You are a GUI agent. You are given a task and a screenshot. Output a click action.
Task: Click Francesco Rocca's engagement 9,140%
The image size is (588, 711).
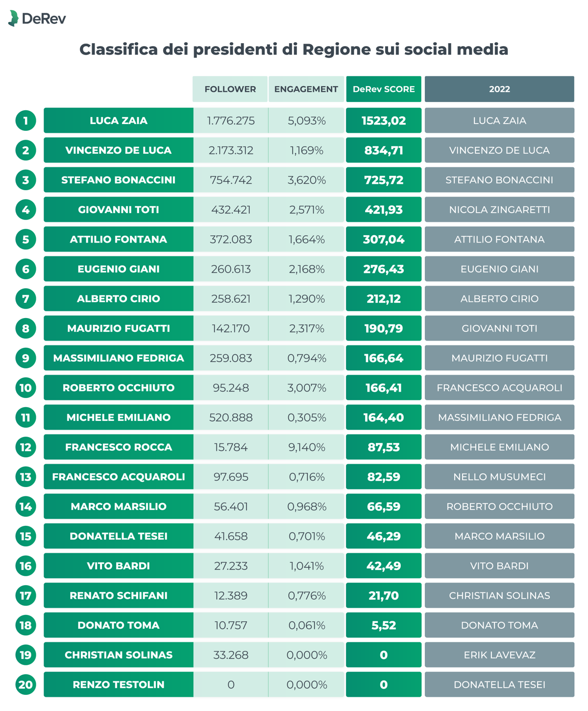pyautogui.click(x=306, y=447)
